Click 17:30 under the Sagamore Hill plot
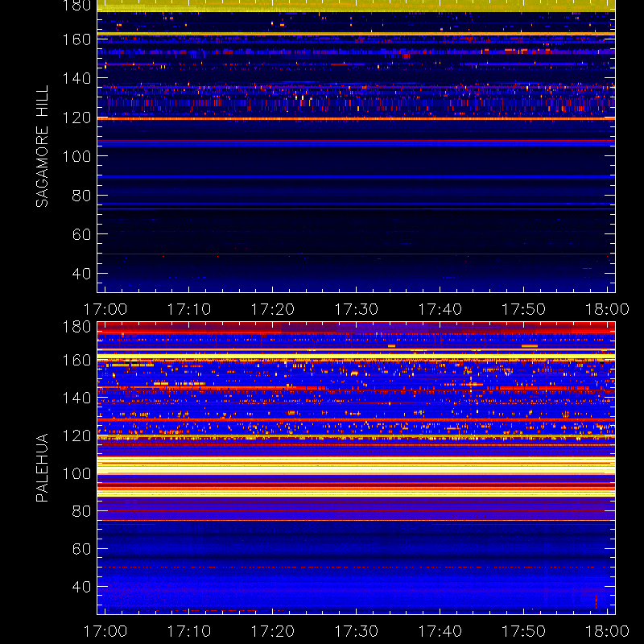This screenshot has height=644, width=644. click(356, 309)
